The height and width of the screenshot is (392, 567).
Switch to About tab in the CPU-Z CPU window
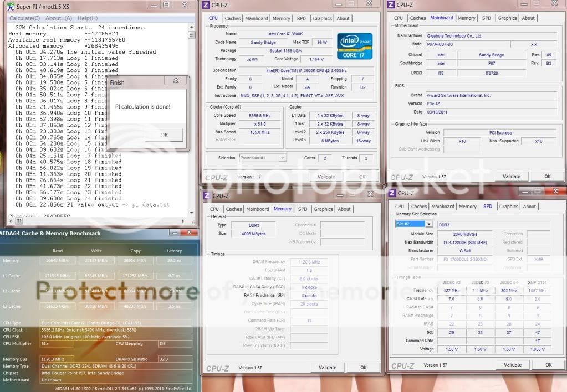click(x=343, y=18)
